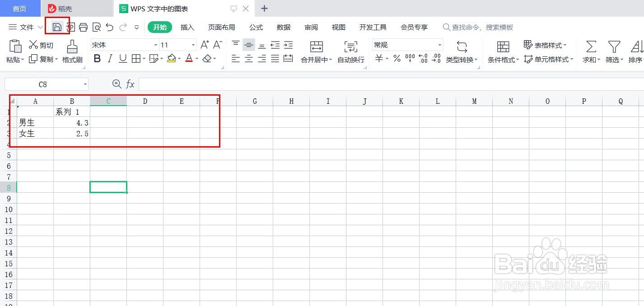
Task: Apply percent style
Action: [397, 59]
